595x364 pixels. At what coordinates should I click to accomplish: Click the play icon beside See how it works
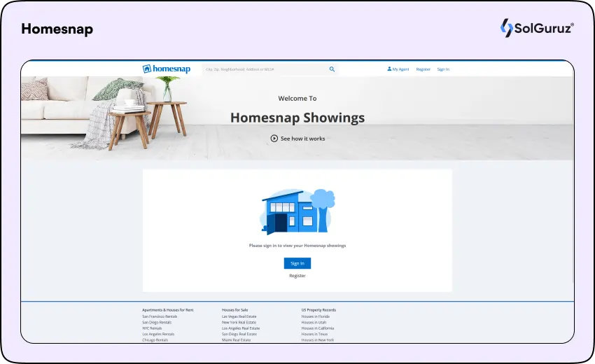pyautogui.click(x=274, y=139)
